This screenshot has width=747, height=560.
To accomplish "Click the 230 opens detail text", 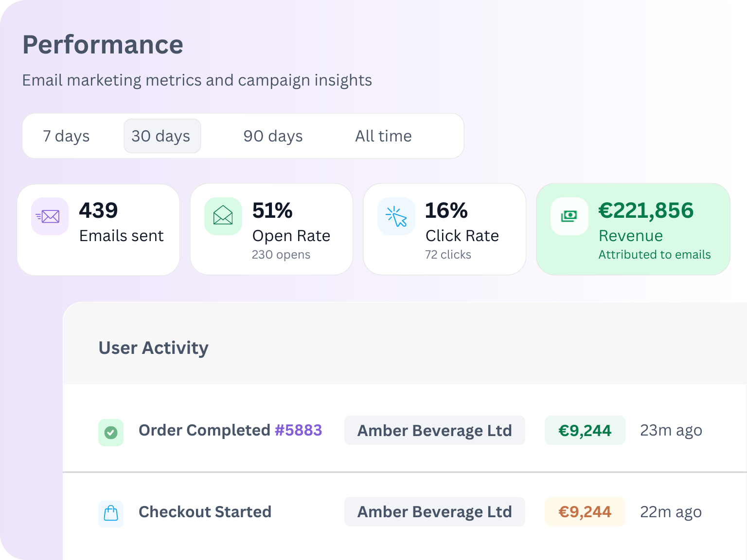I will 281,254.
